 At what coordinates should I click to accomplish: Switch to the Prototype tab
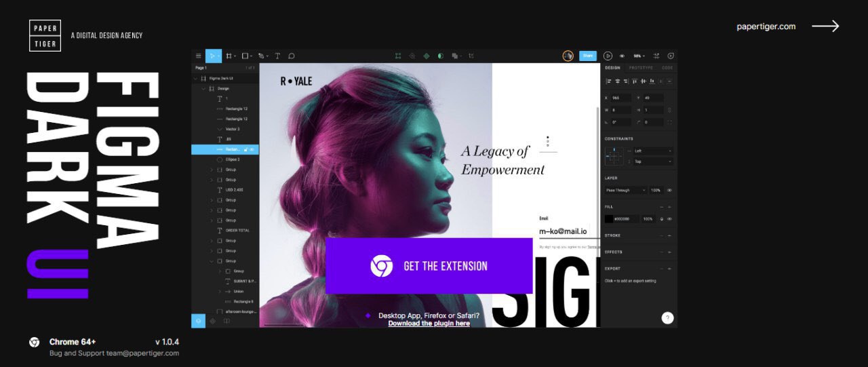coord(641,68)
